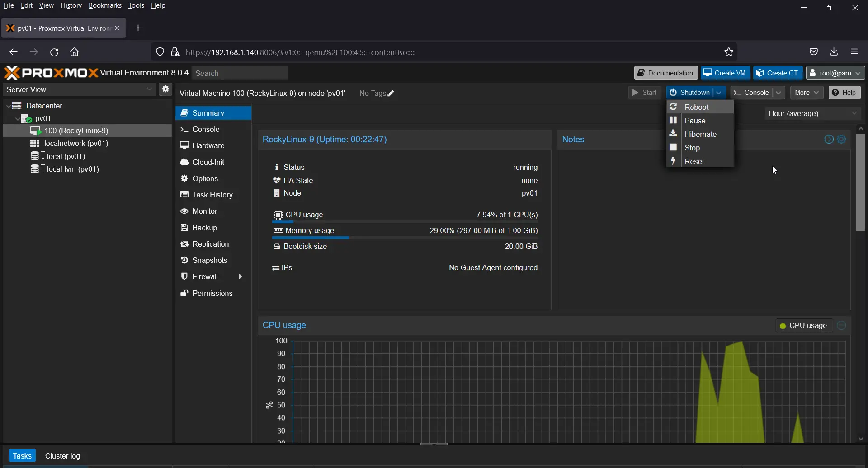Open the VM Console panel
Viewport: 868px width, 468px height.
point(213,130)
